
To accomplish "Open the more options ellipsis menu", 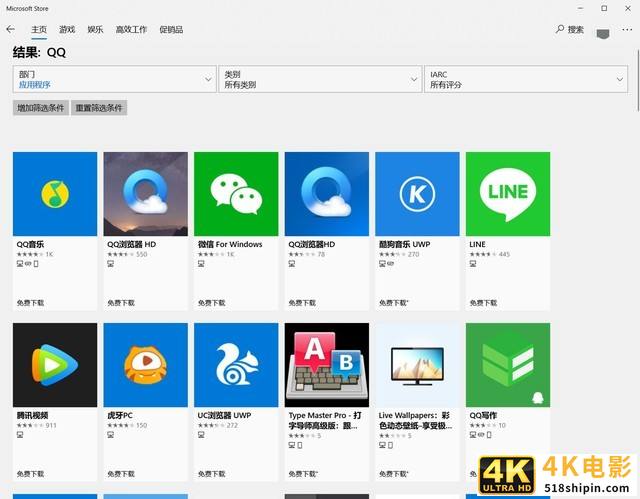I will pyautogui.click(x=627, y=29).
